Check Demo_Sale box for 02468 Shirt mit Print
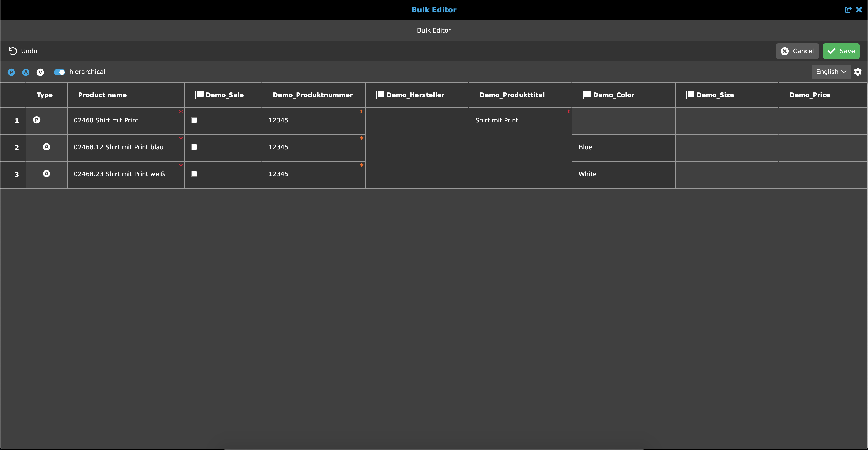Viewport: 868px width, 450px height. [195, 120]
